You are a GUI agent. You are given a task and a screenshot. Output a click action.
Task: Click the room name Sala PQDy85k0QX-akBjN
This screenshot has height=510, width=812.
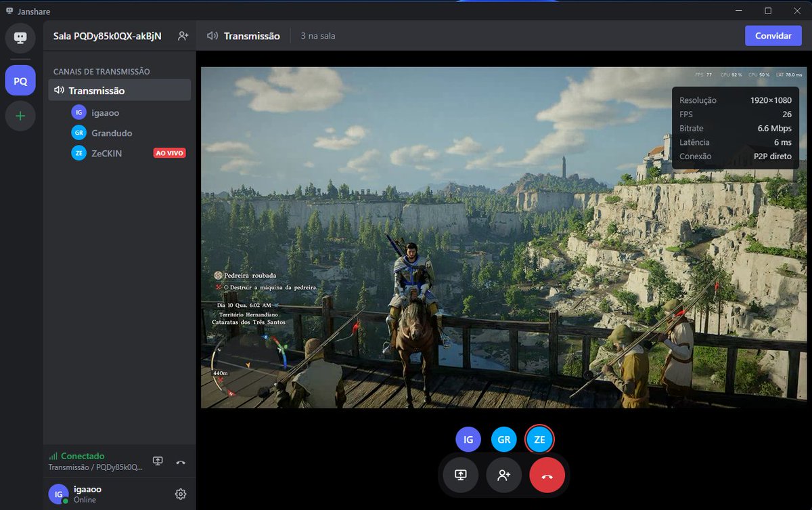click(x=108, y=36)
